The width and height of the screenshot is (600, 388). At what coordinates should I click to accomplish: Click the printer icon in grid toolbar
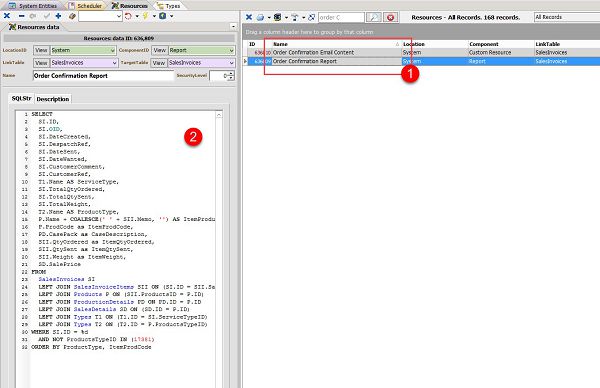[x=261, y=17]
